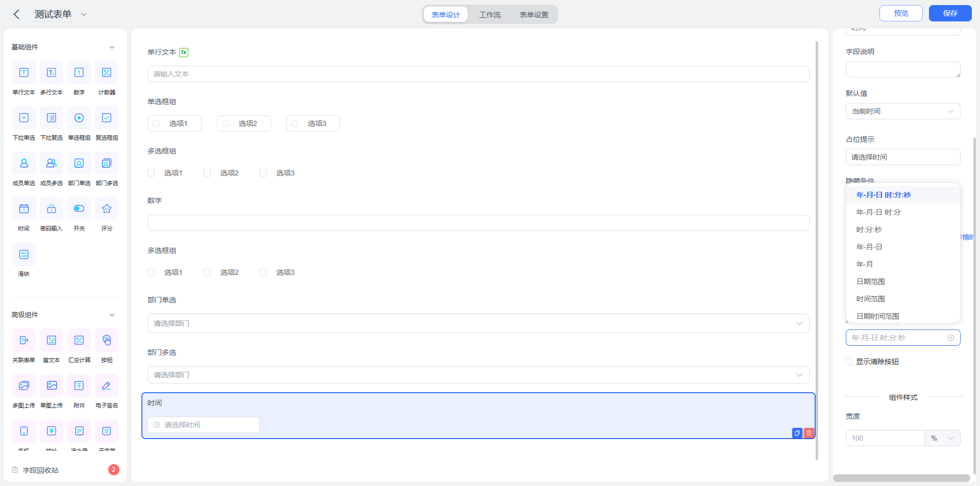Check 选项1 in second 多选框组

[x=151, y=272]
